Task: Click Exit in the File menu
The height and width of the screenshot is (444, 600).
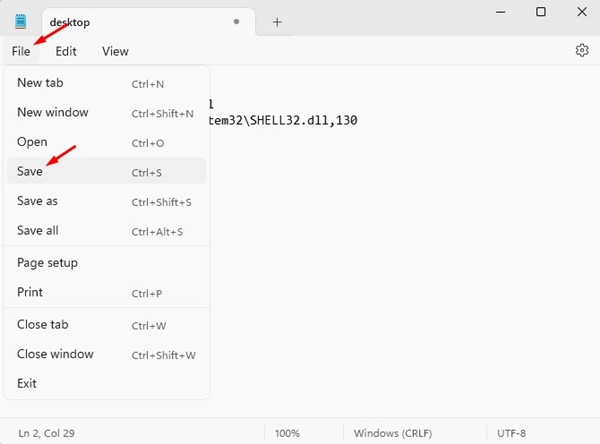Action: point(106,384)
